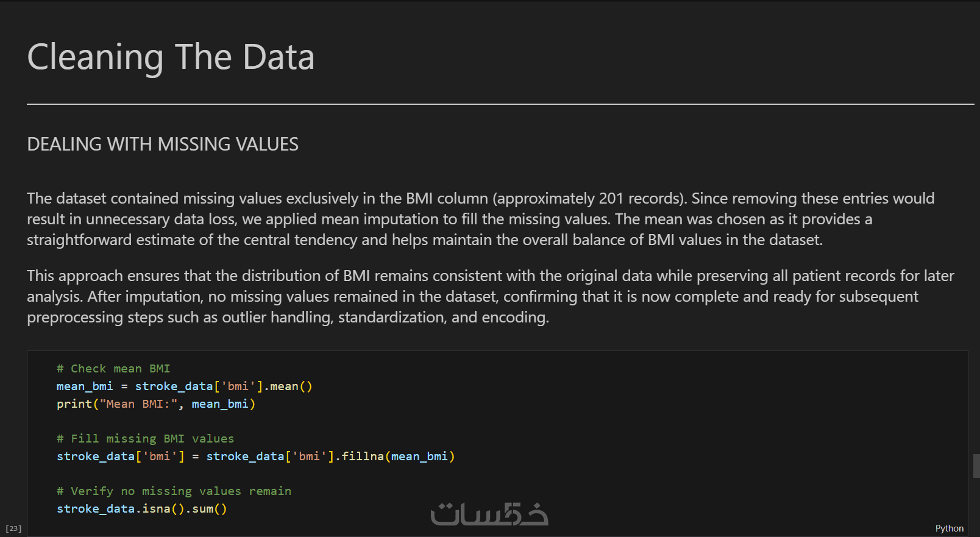
Task: Click the stroke_data.isna().sum() line
Action: pos(141,509)
